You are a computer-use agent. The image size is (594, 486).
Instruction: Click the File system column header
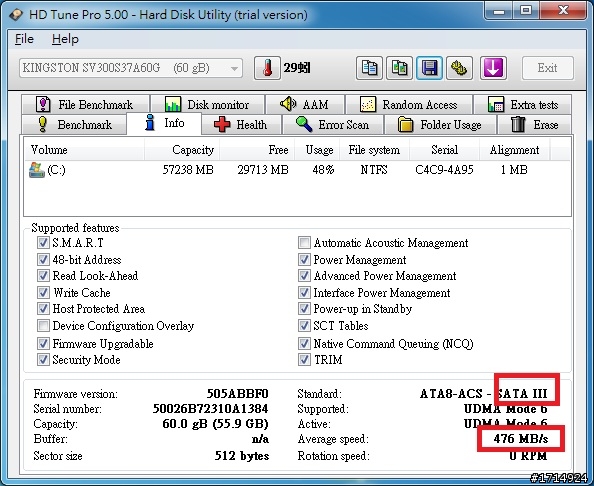374,150
